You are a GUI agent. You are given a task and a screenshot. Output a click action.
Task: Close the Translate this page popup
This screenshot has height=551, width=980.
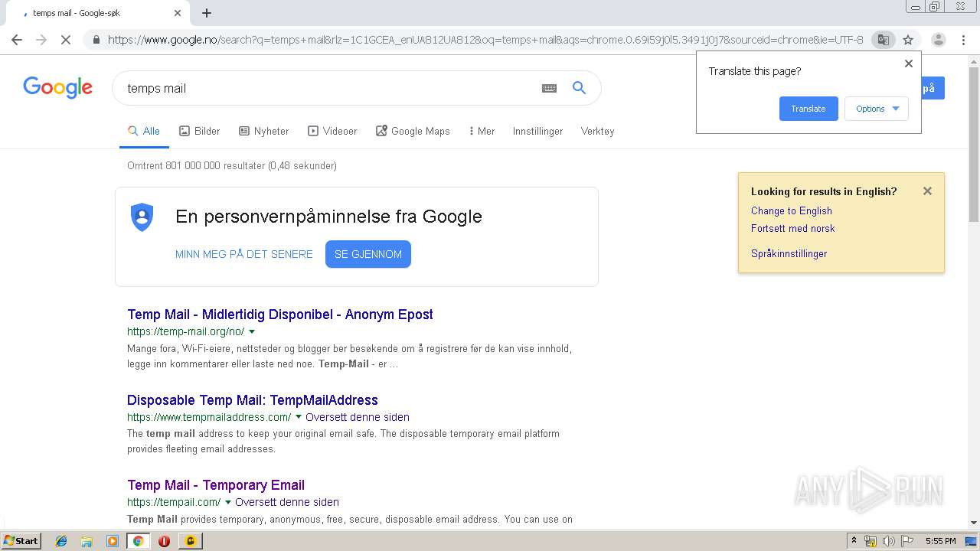pyautogui.click(x=909, y=64)
